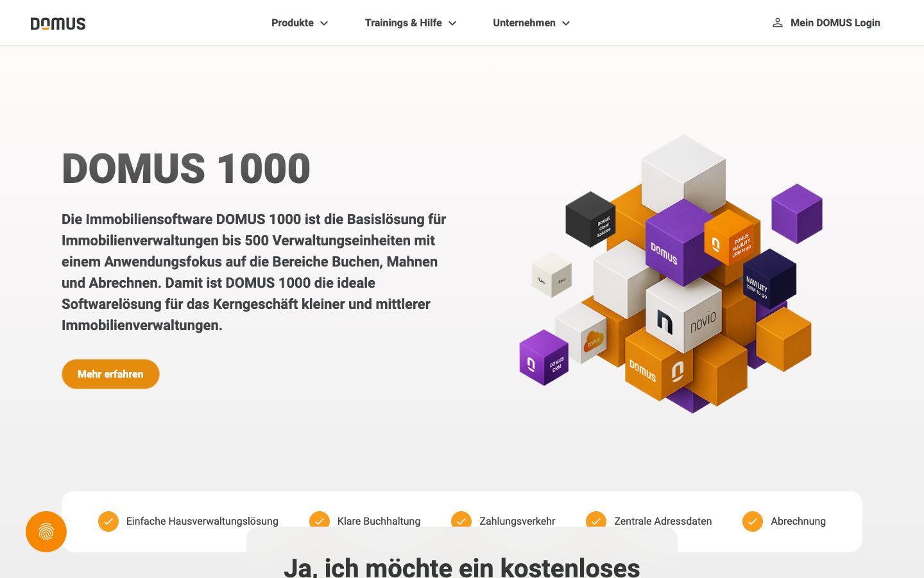This screenshot has height=578, width=924.
Task: Click the cube cluster product image
Action: (x=671, y=274)
